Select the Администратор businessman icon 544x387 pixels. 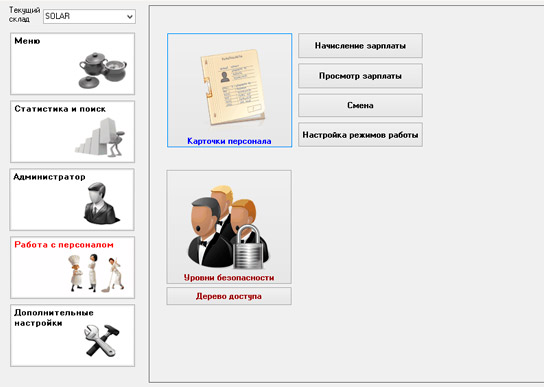101,203
